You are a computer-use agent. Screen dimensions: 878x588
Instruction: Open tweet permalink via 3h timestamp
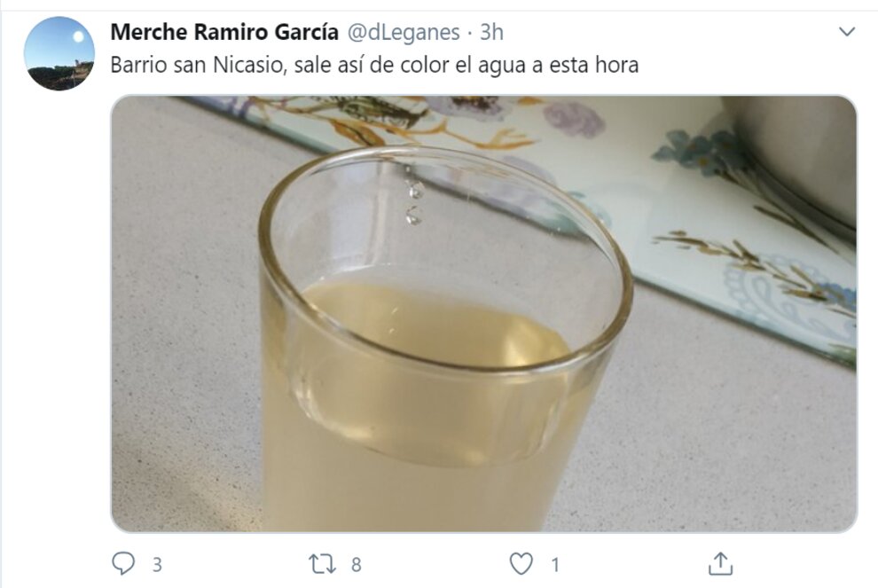tap(491, 33)
